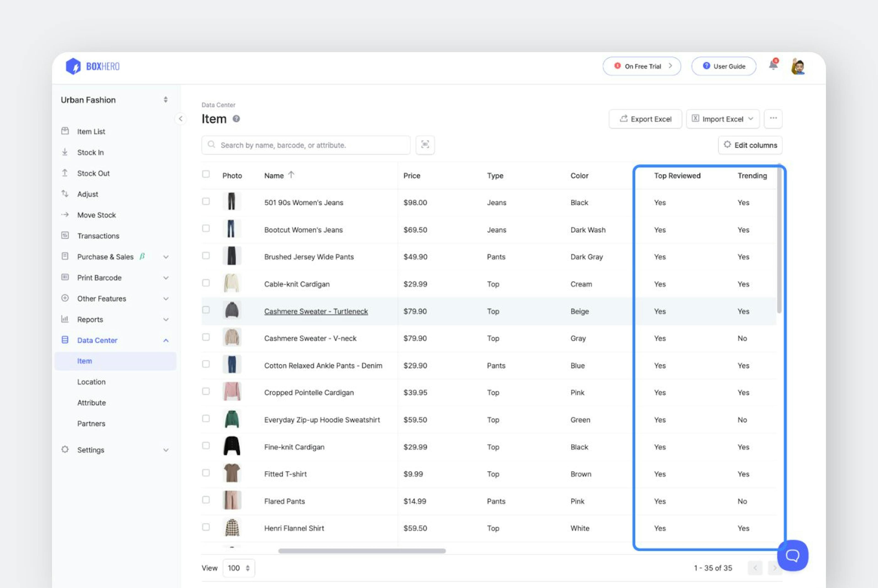Expand the Settings section
The image size is (878, 588).
[x=166, y=450]
